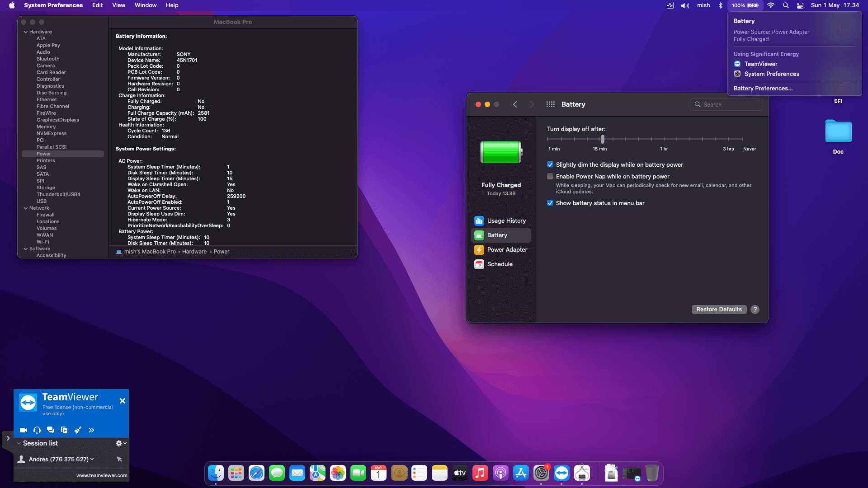The width and height of the screenshot is (868, 488).
Task: Click the person icon beside Andres
Action: point(21,459)
